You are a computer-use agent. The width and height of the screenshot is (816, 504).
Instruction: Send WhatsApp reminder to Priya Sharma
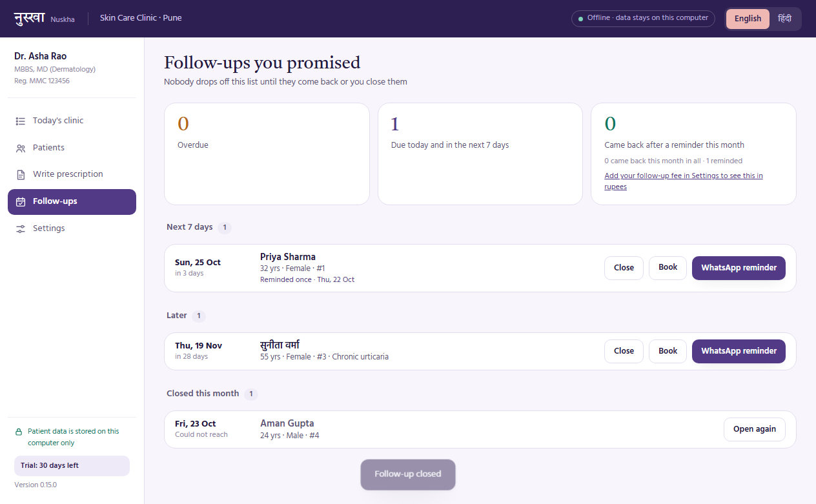click(739, 268)
